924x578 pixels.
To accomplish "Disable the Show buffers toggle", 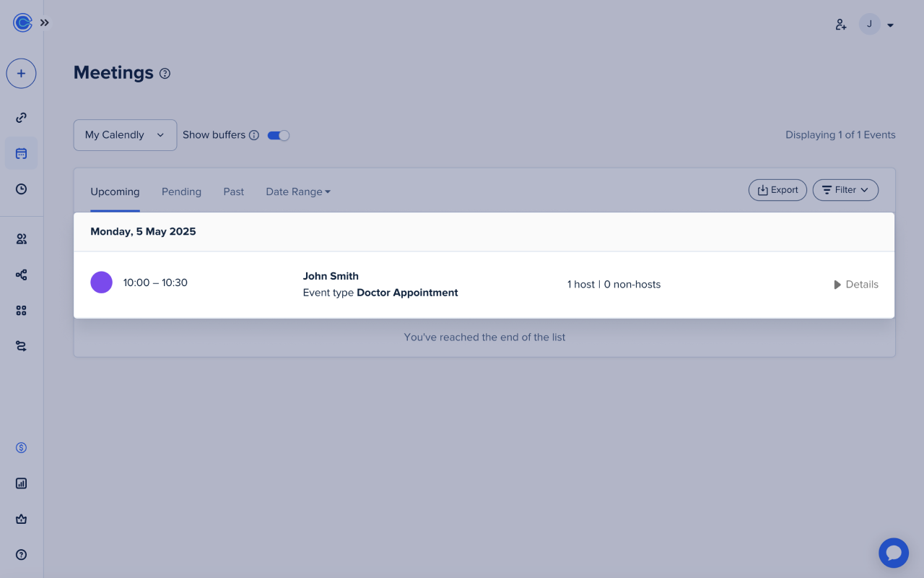I will 278,135.
